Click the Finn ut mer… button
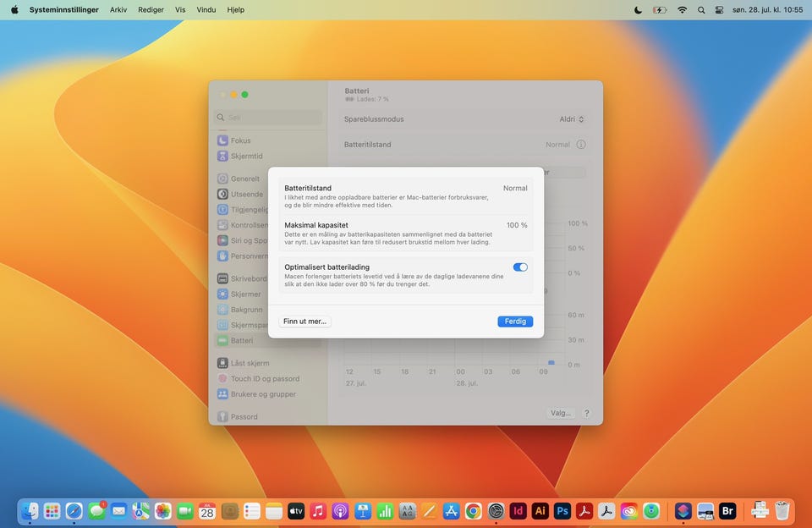The height and width of the screenshot is (528, 812). click(x=304, y=322)
